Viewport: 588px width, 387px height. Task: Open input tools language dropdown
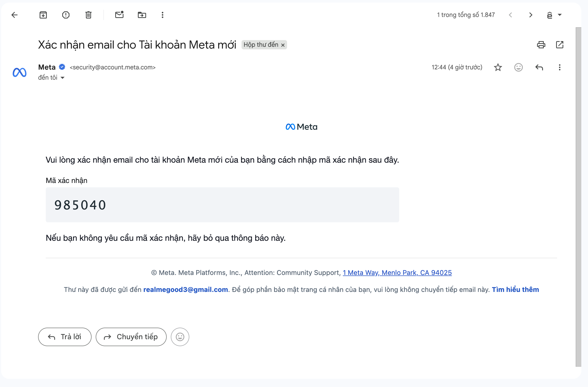point(554,15)
